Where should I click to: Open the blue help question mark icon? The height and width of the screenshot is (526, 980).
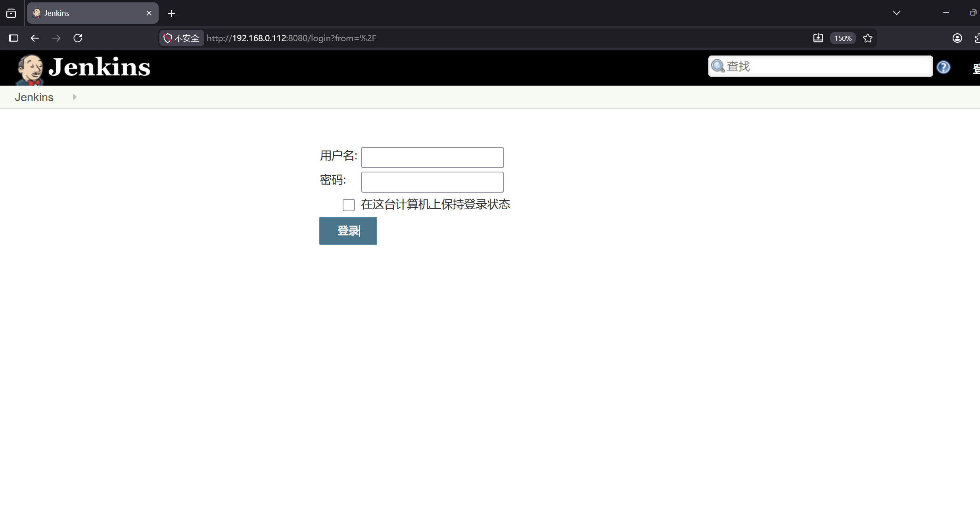point(944,67)
